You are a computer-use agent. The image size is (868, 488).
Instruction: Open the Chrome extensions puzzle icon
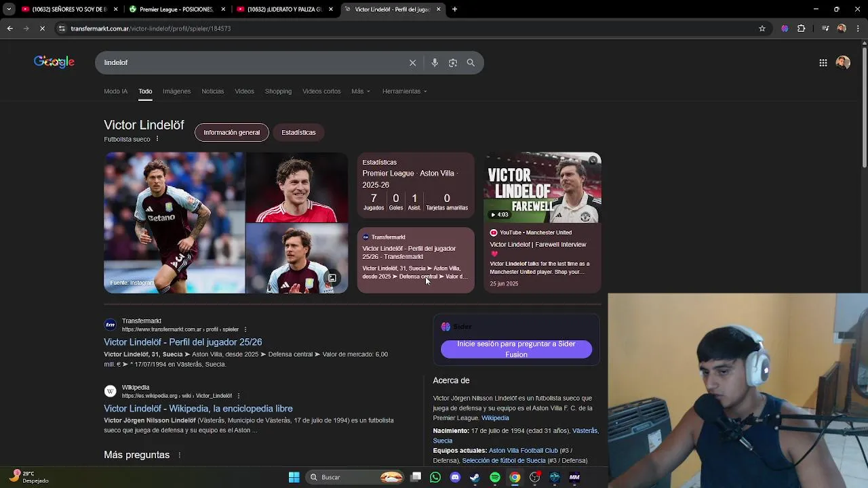(x=801, y=28)
